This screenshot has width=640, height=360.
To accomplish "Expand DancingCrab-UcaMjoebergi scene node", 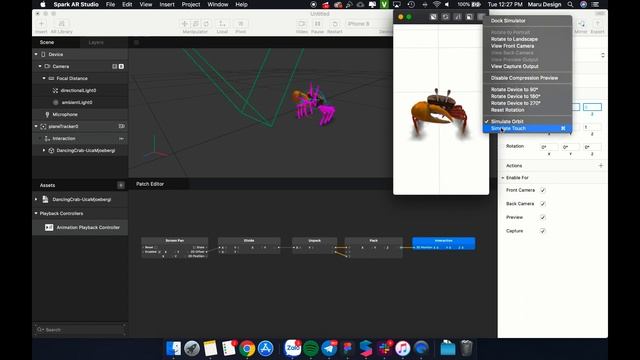I will [x=44, y=151].
